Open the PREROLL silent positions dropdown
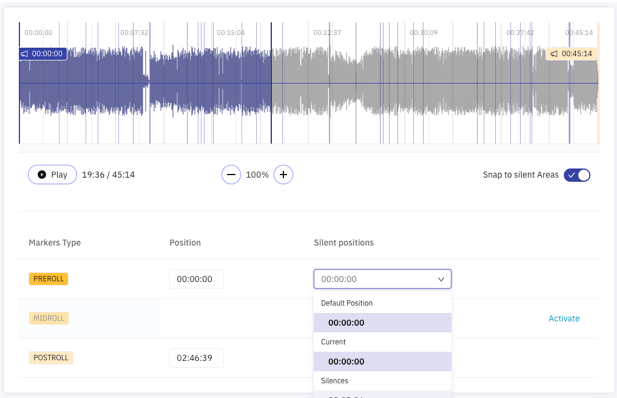This screenshot has width=617, height=398. pos(382,279)
